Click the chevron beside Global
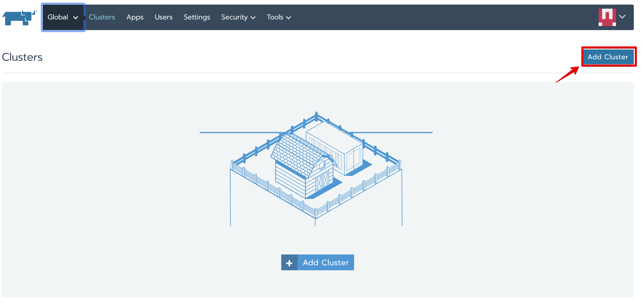The width and height of the screenshot is (644, 307). (76, 18)
